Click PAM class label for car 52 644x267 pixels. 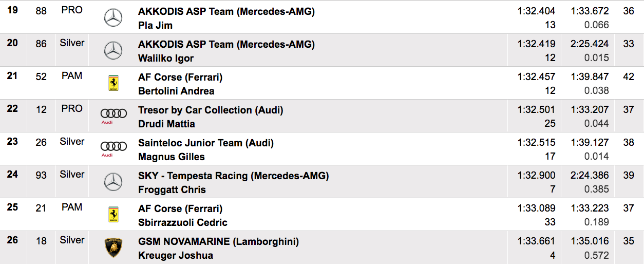(72, 76)
